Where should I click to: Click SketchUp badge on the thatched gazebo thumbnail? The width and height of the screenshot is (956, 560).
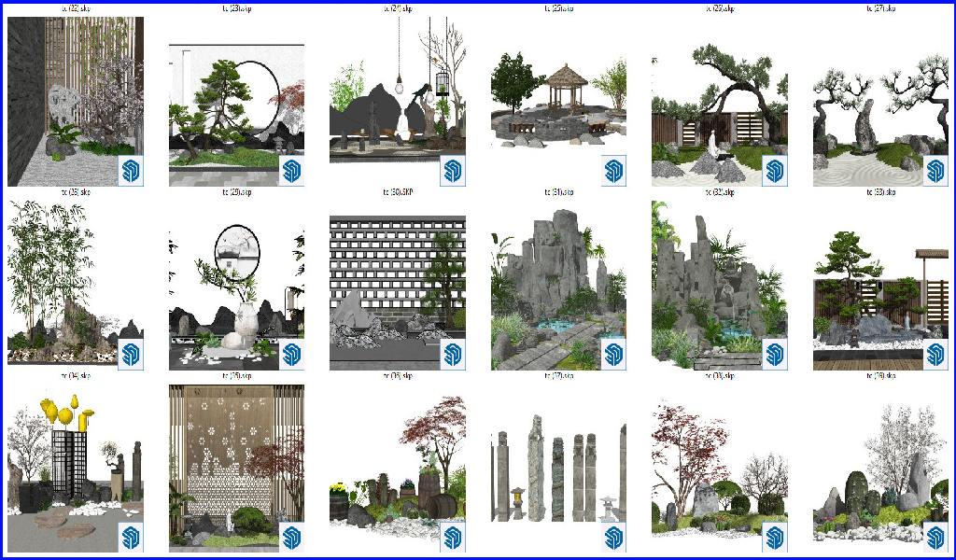tap(613, 171)
